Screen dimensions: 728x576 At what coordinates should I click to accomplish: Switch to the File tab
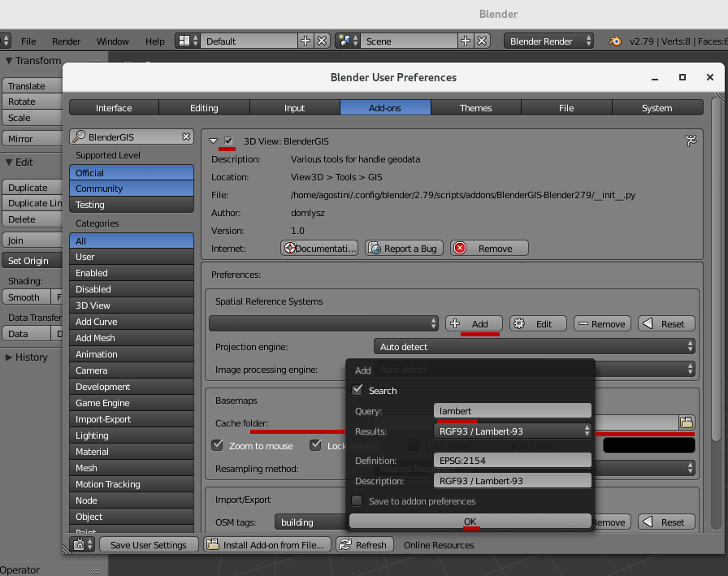566,108
